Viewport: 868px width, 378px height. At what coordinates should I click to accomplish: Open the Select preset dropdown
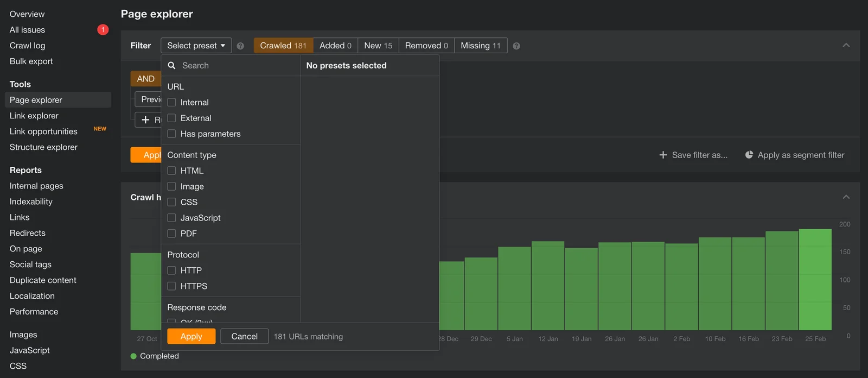pyautogui.click(x=196, y=46)
